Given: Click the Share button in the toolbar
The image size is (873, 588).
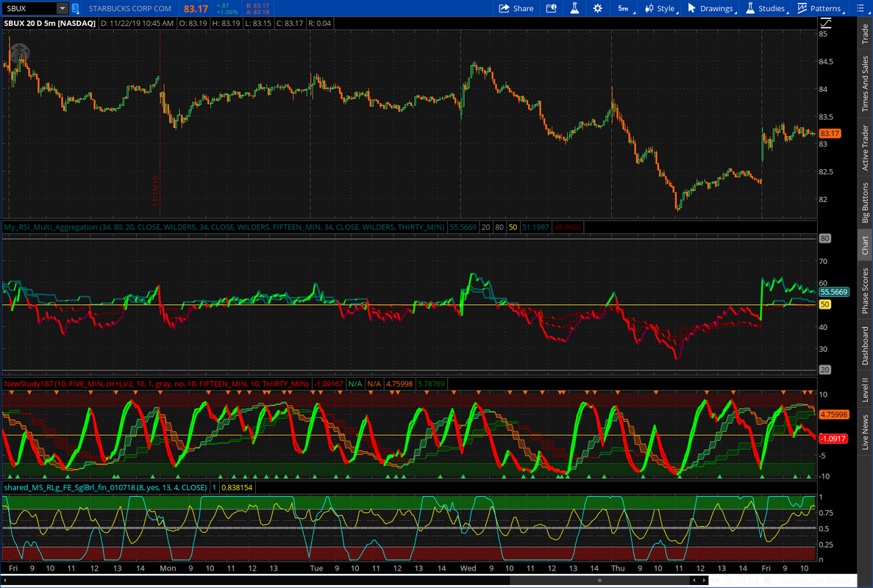Looking at the screenshot, I should (x=516, y=9).
